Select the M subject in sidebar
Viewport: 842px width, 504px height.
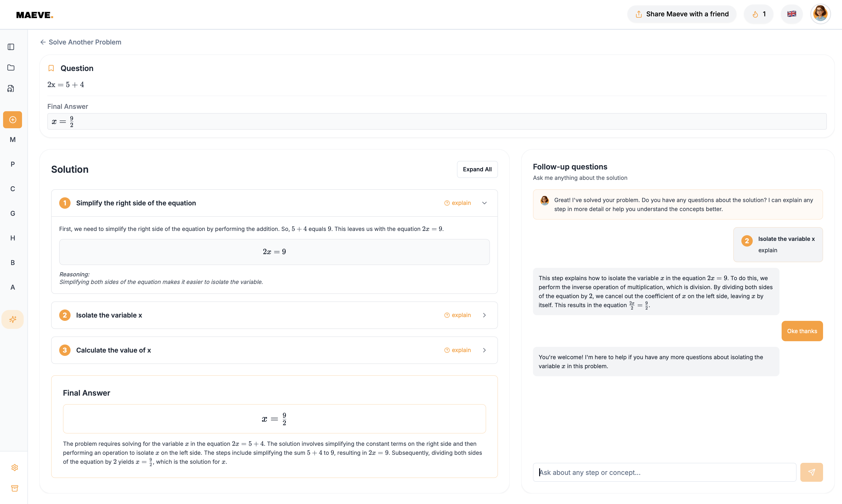13,140
